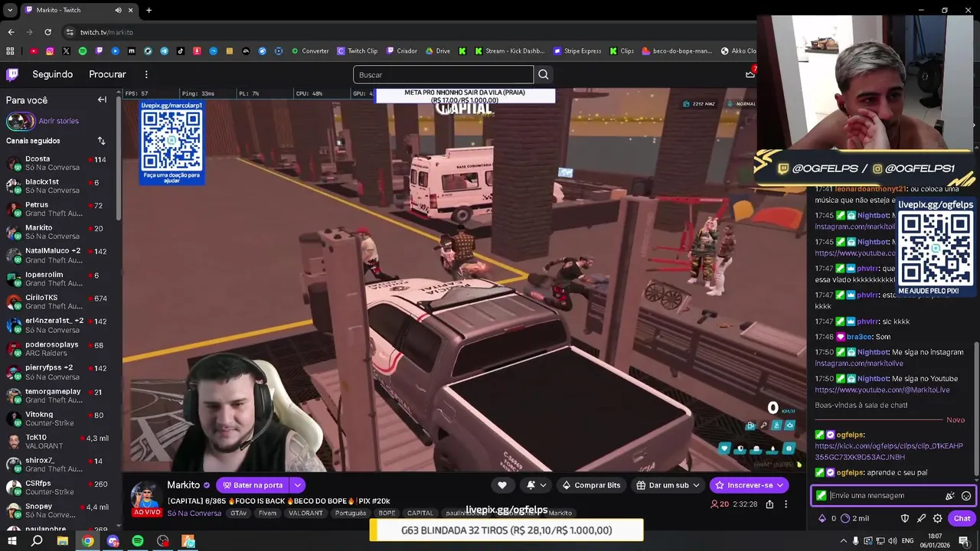Open the stream's three-dot options menu
Image resolution: width=980 pixels, height=551 pixels.
click(x=786, y=504)
